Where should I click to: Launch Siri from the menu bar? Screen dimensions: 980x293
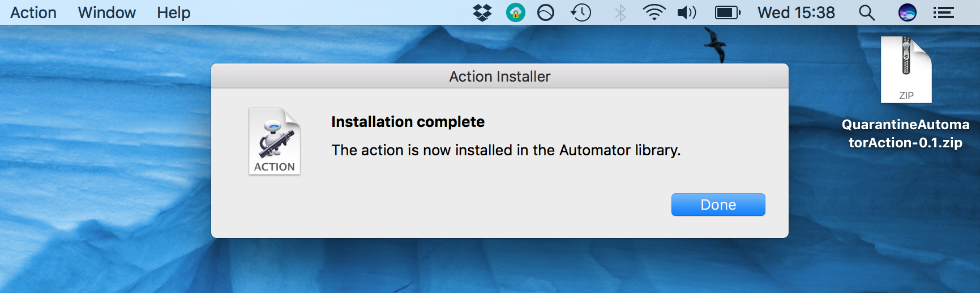[907, 12]
